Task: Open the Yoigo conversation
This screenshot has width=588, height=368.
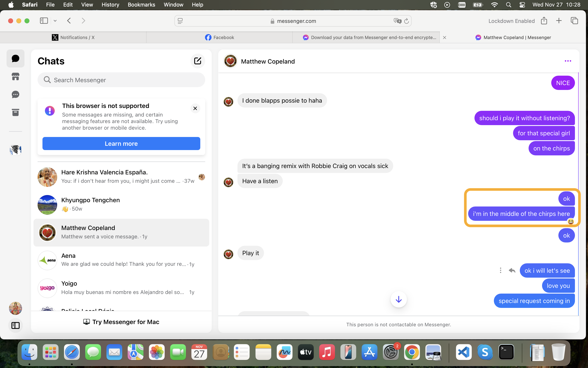Action: (x=121, y=288)
